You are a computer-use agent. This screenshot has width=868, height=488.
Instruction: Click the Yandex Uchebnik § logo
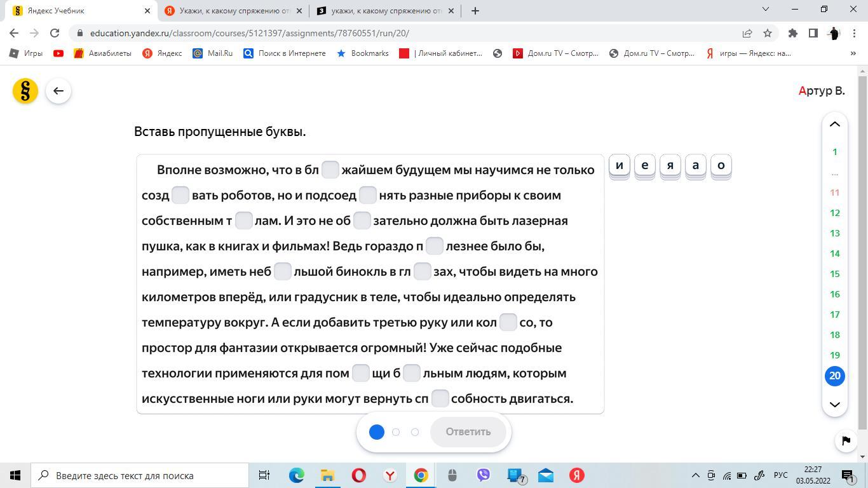pyautogui.click(x=25, y=91)
